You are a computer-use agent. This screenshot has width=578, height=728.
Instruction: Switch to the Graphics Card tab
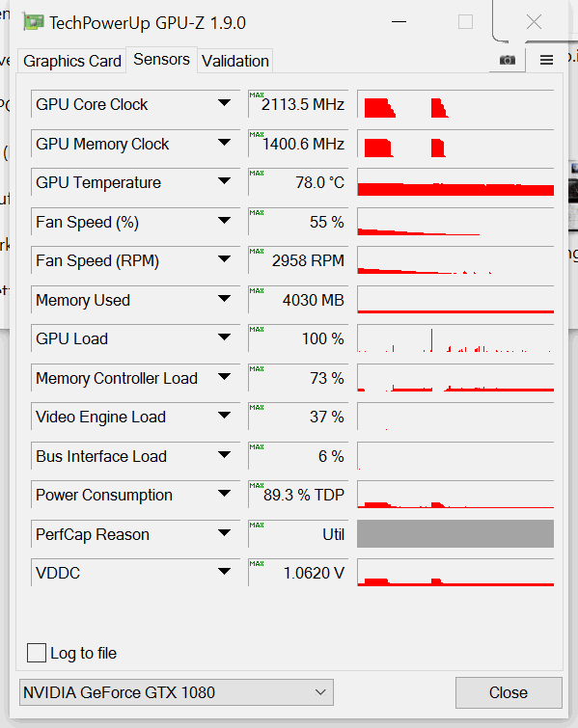[72, 61]
